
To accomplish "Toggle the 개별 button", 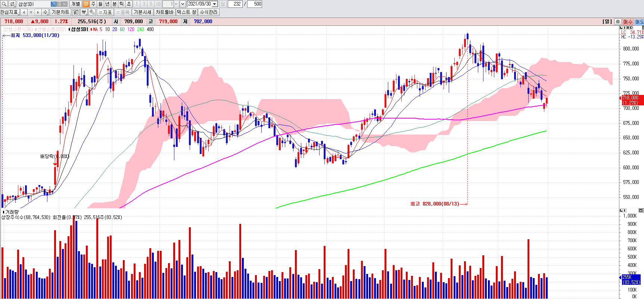I will [x=75, y=4].
